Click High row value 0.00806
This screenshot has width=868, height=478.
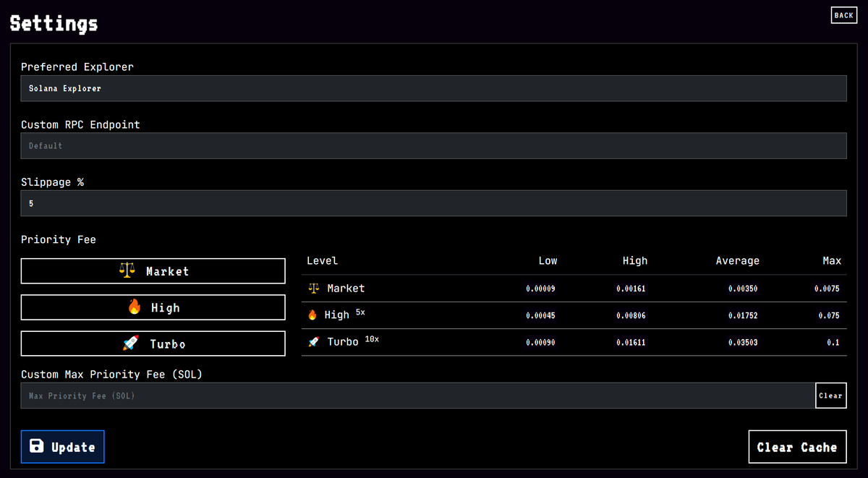(631, 315)
